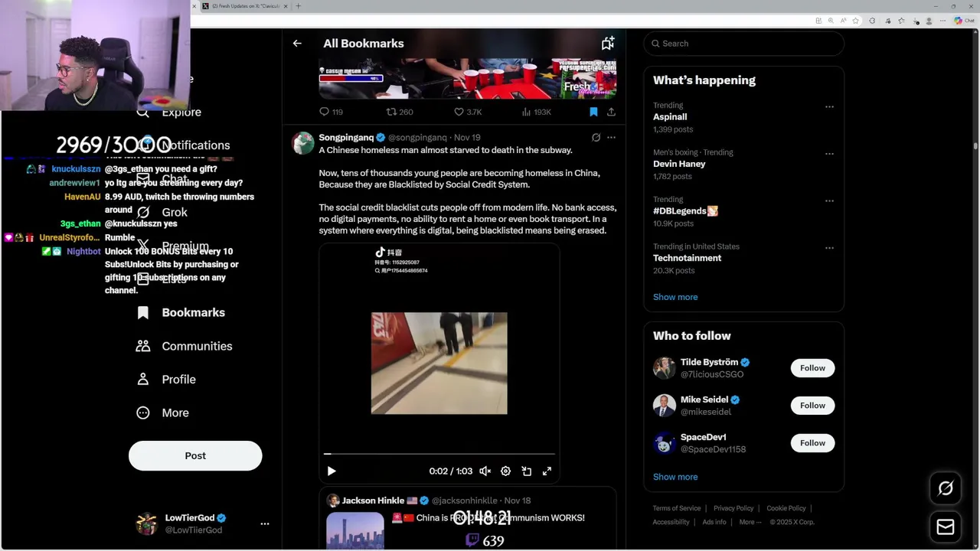
Task: Open the Grok floating button
Action: (946, 488)
